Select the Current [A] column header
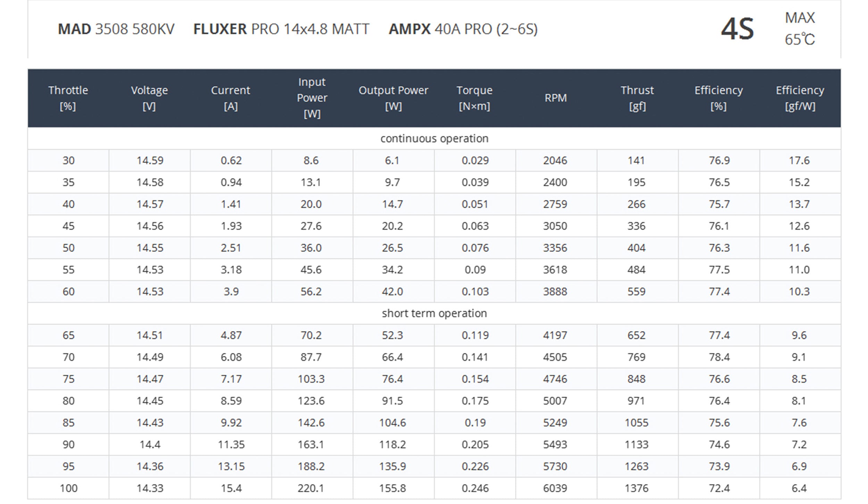Screen dimensions: 868x504 pos(231,98)
